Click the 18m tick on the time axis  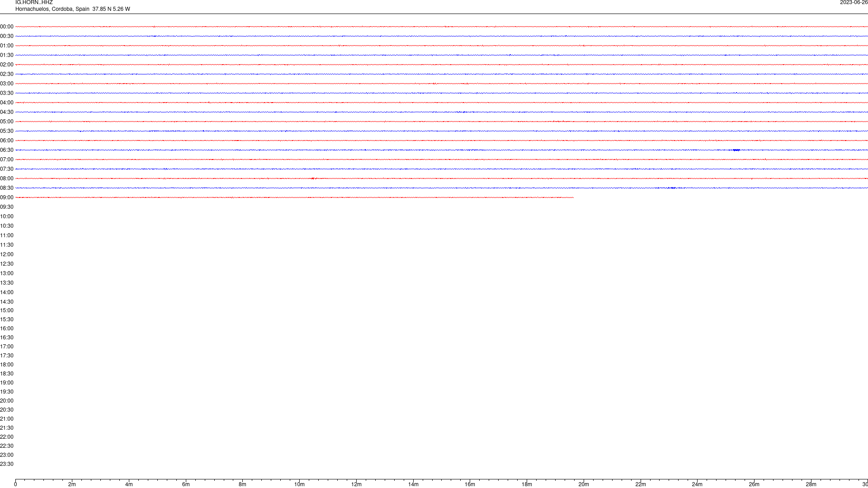527,484
